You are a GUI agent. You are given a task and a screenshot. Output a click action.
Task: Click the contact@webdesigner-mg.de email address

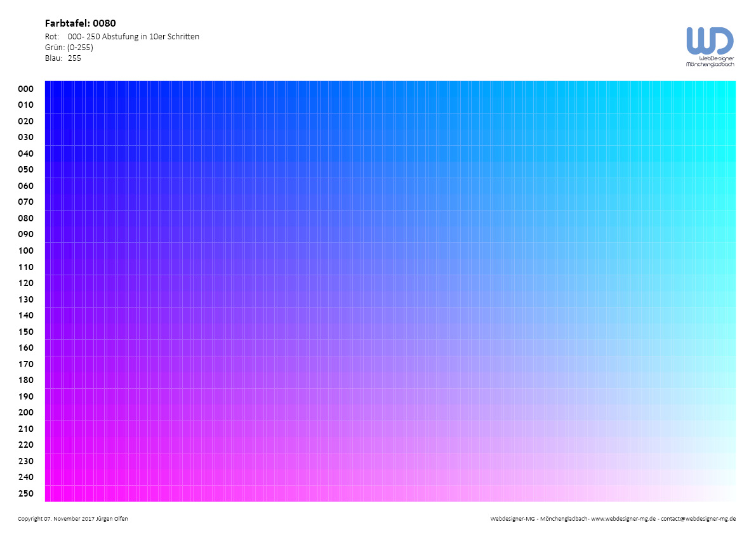click(x=698, y=519)
